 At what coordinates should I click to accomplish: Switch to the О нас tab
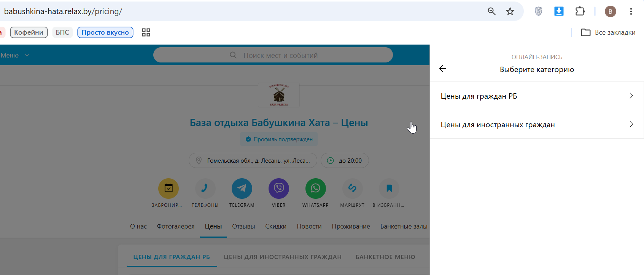tap(138, 226)
